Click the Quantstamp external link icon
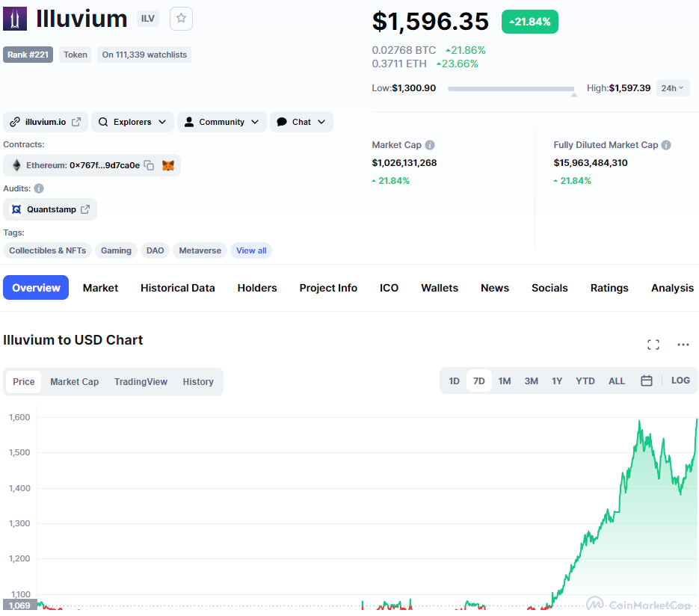This screenshot has height=616, width=699. (x=85, y=209)
